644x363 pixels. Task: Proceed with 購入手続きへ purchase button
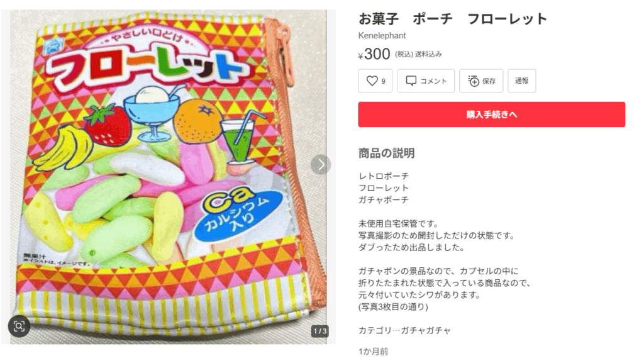click(x=491, y=114)
